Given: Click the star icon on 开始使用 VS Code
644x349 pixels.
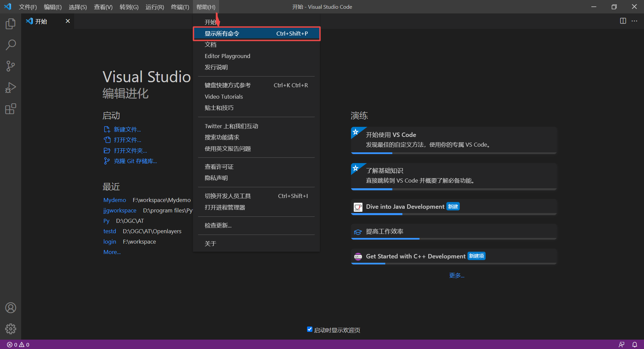Looking at the screenshot, I should [356, 132].
